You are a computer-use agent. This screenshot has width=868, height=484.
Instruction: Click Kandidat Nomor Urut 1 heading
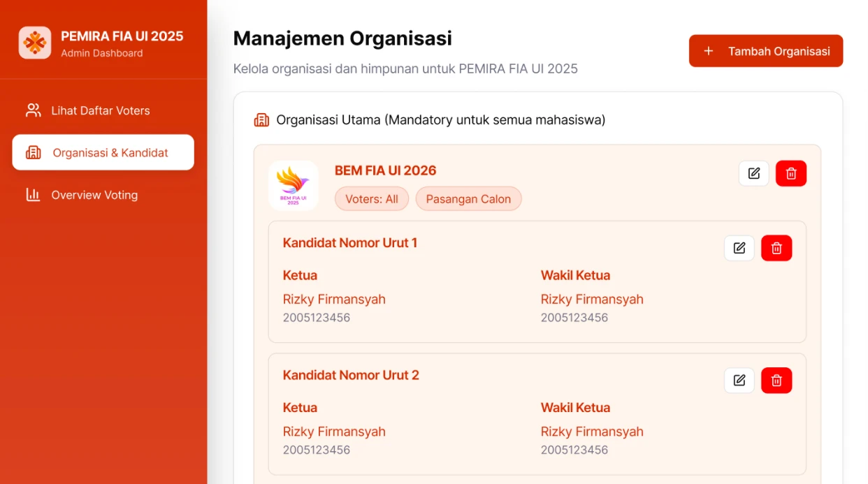pos(350,243)
